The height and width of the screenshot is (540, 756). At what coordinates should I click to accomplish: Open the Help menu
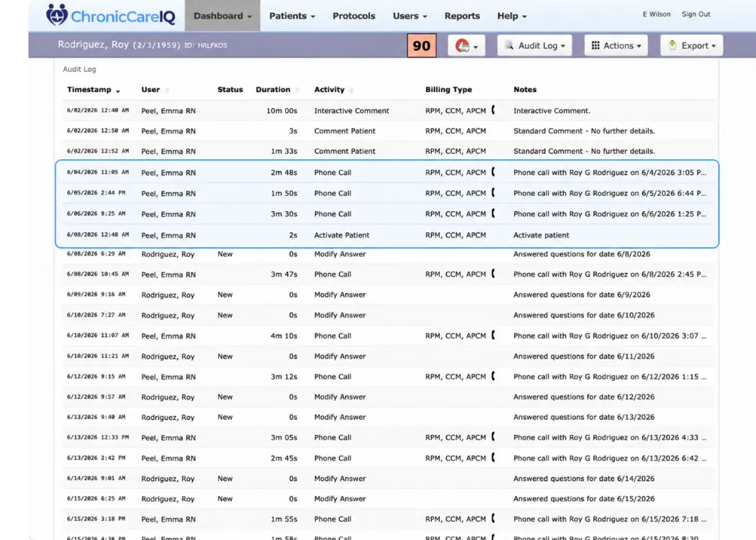click(x=511, y=16)
